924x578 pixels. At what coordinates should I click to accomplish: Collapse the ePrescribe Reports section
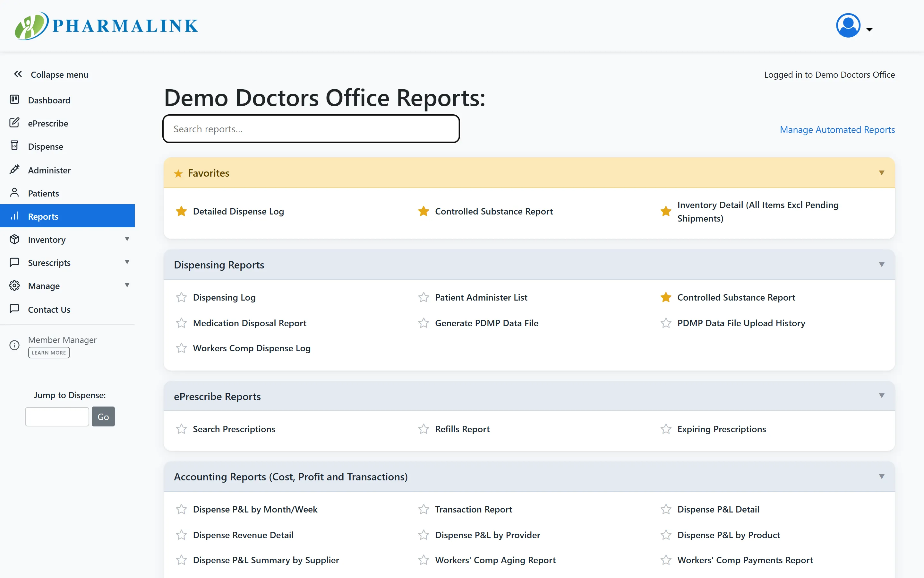882,396
